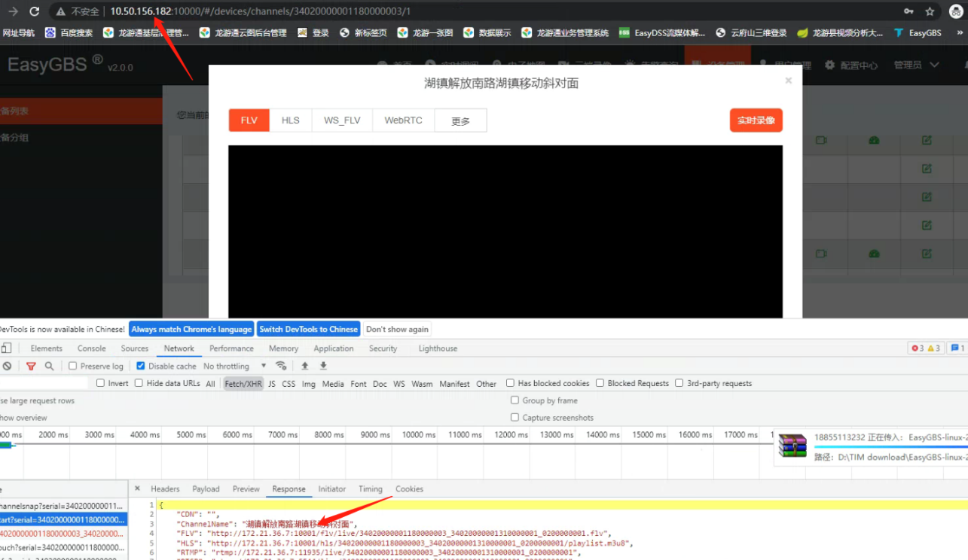Open the 龙游一张图 bookmark
The image size is (968, 560).
426,33
